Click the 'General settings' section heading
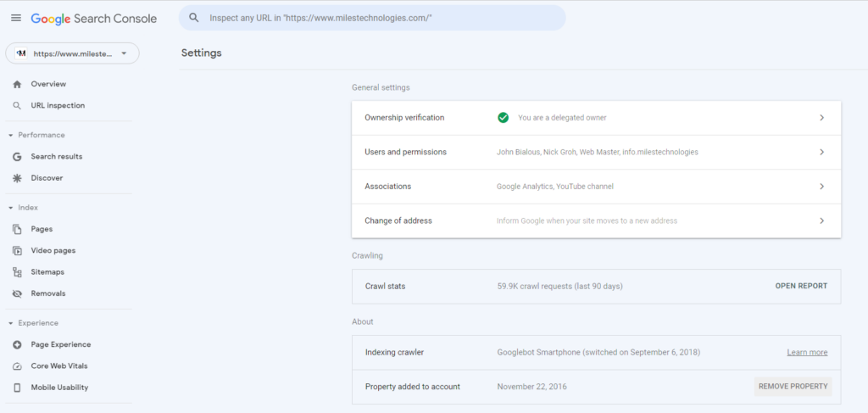 [x=381, y=87]
